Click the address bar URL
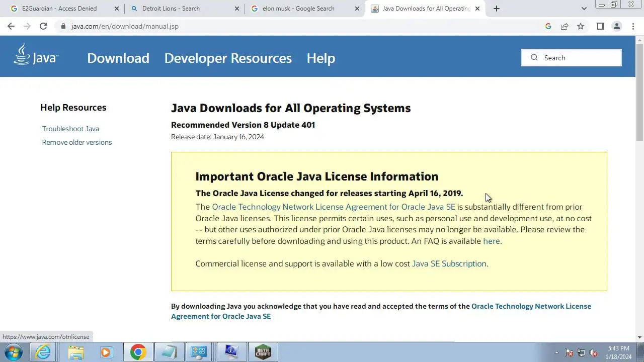This screenshot has height=362, width=644. 125,26
